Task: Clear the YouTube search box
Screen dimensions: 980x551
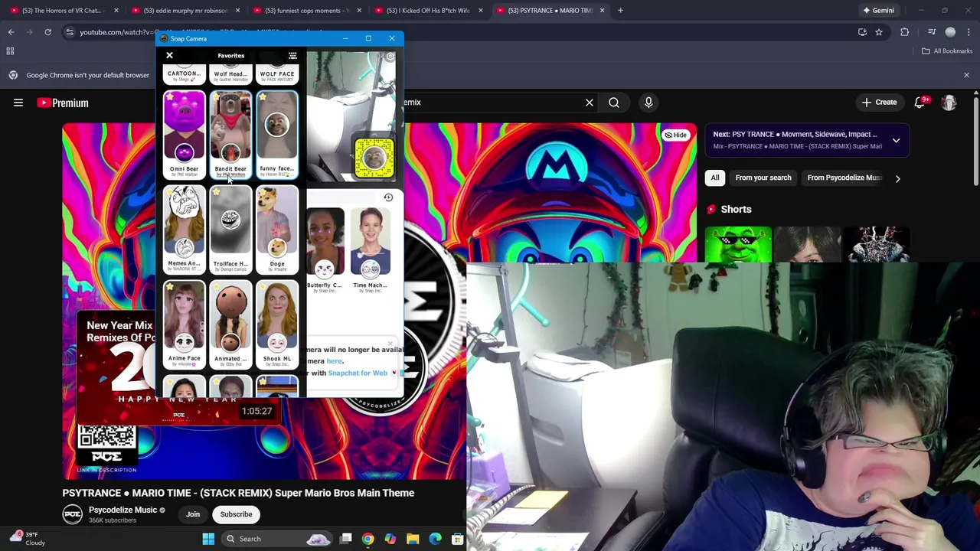Action: (x=590, y=102)
